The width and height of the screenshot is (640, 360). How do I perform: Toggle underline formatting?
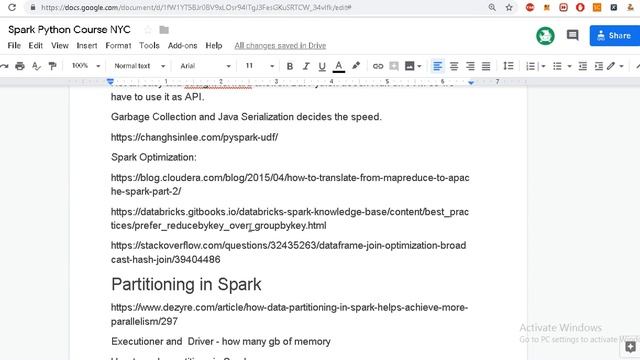(322, 66)
